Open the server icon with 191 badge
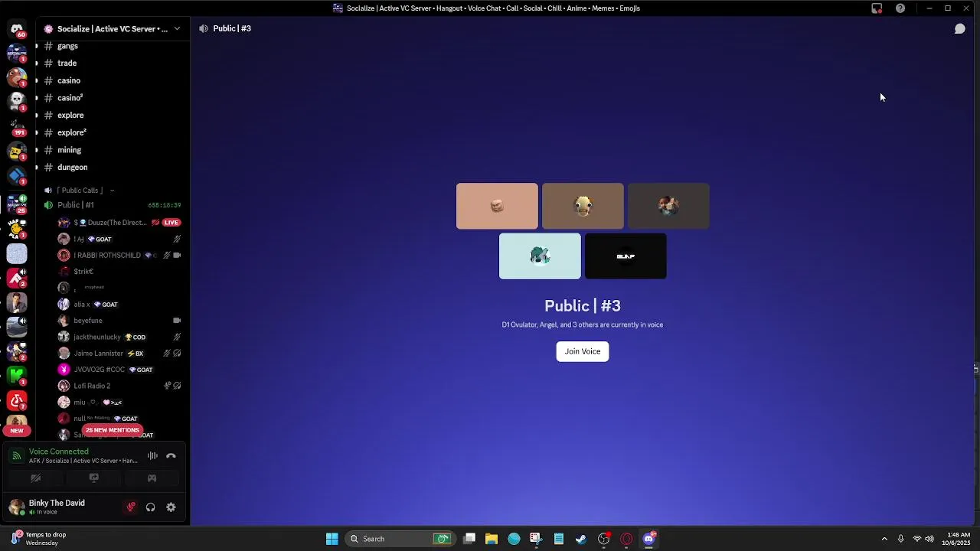980x551 pixels. pos(17,126)
